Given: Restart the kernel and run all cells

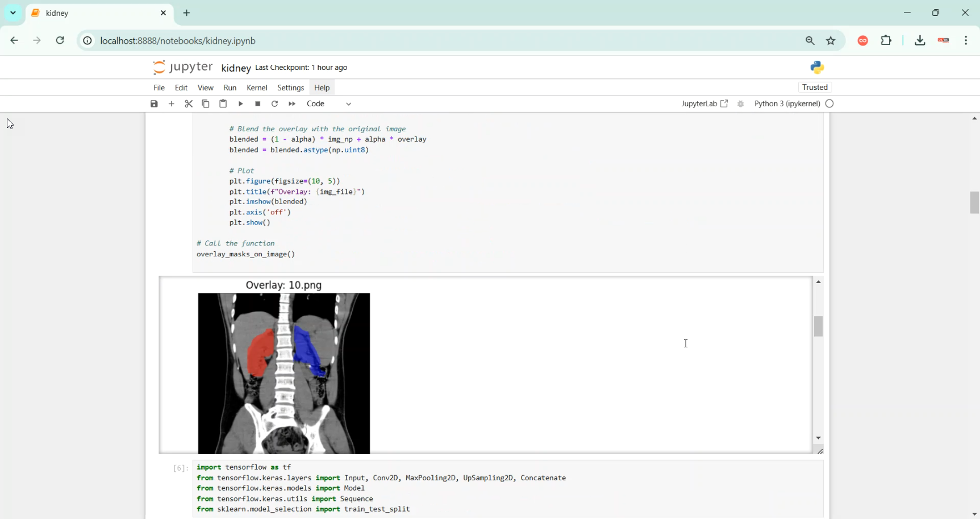Looking at the screenshot, I should tap(292, 104).
